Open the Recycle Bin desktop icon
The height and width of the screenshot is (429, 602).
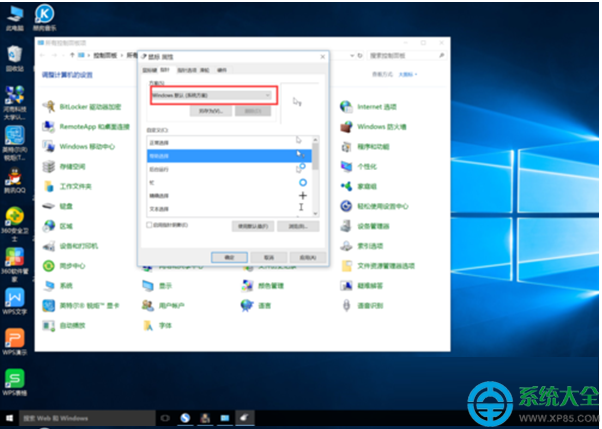tap(15, 58)
